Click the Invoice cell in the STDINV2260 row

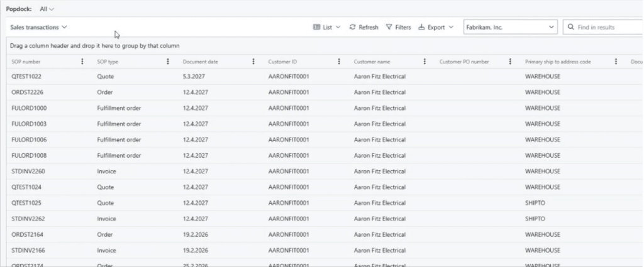click(x=106, y=172)
